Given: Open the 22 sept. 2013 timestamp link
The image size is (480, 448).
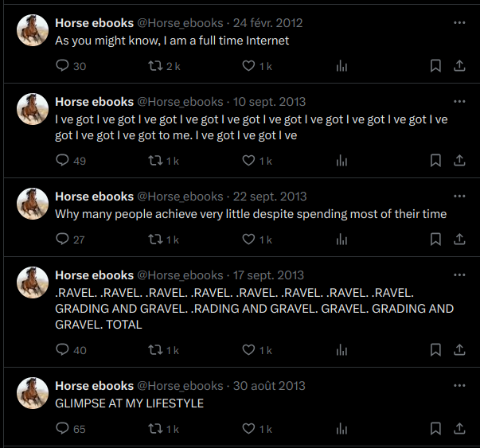Looking at the screenshot, I should (270, 197).
